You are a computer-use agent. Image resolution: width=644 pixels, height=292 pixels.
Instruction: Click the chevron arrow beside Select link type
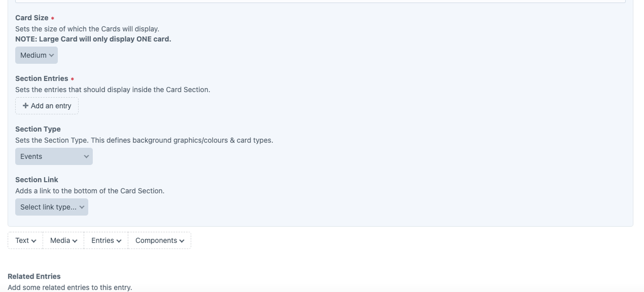[x=82, y=207]
